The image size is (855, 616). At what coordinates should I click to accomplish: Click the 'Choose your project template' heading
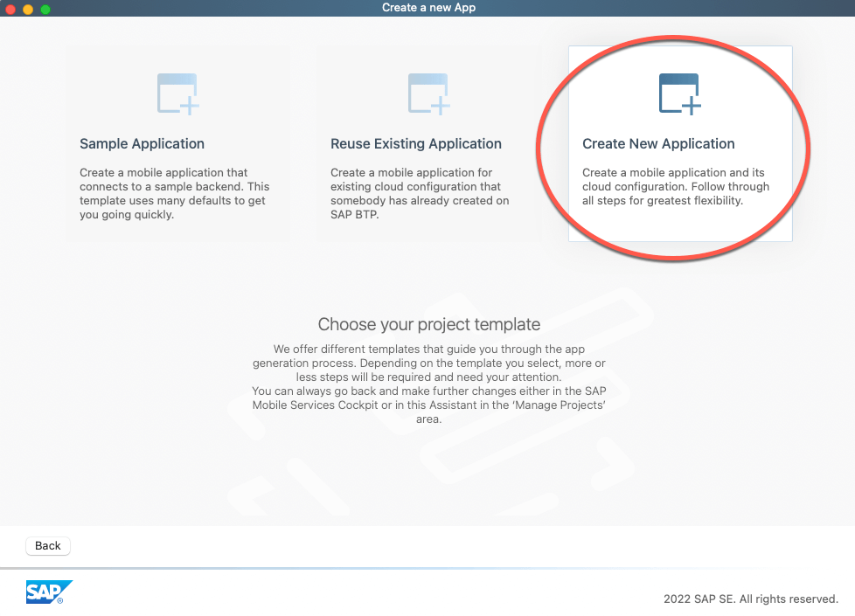tap(429, 324)
